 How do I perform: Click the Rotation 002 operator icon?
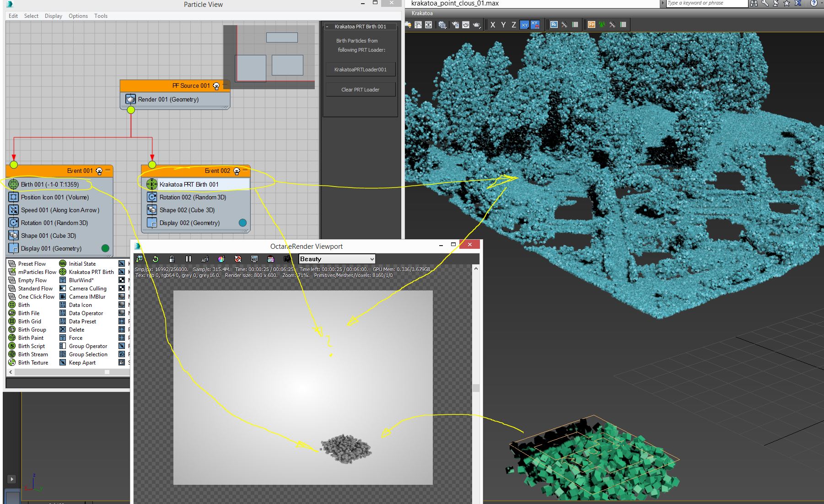click(x=152, y=197)
